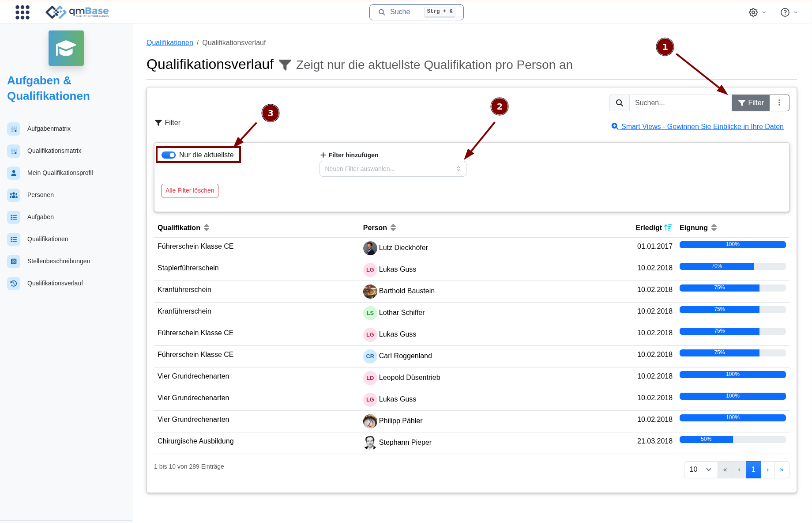
Task: Open the app launcher grid menu
Action: [x=23, y=12]
